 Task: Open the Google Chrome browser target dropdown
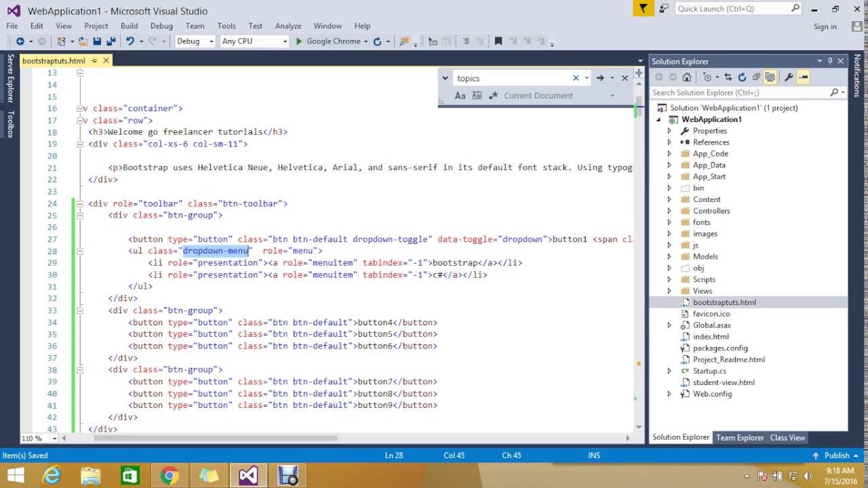pos(366,41)
